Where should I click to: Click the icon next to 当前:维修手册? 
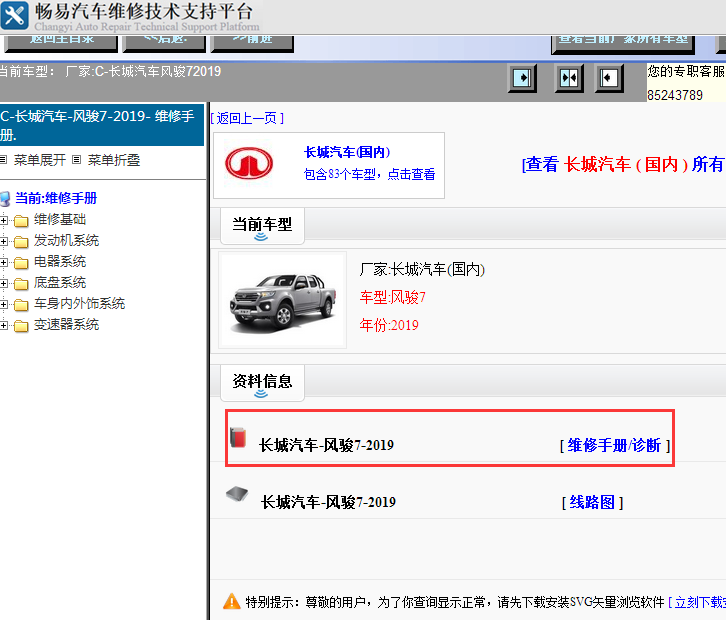[5, 199]
